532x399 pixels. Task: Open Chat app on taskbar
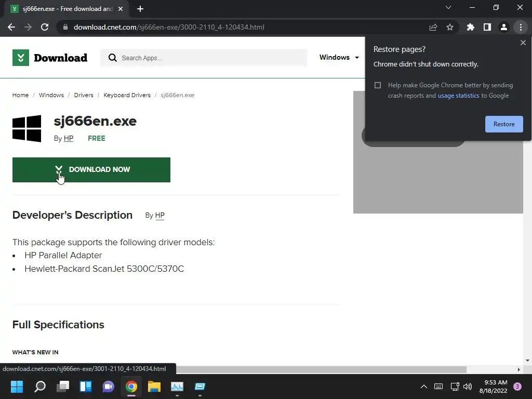pyautogui.click(x=108, y=387)
